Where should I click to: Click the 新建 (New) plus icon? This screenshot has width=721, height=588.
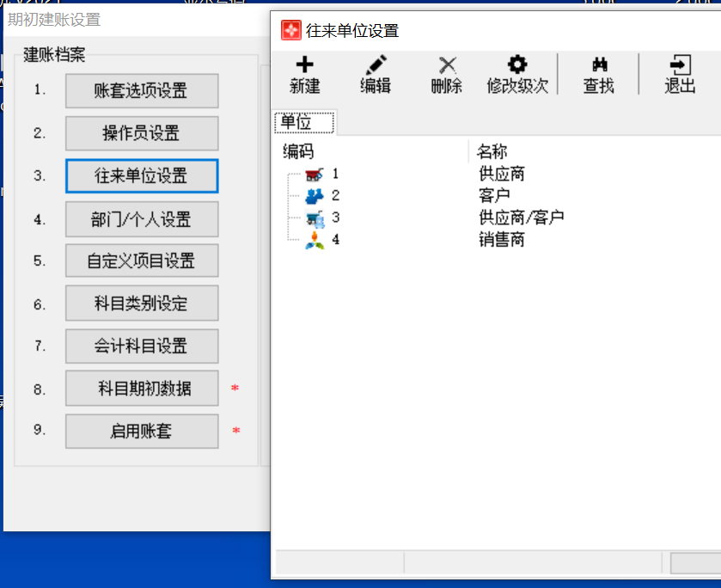[304, 65]
